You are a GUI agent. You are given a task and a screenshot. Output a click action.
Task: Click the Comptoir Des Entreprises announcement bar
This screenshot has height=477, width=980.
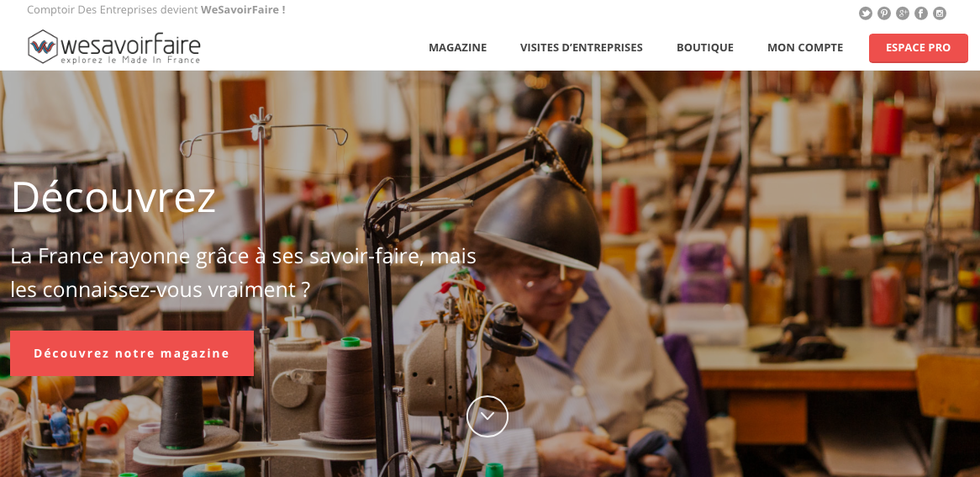(x=156, y=10)
